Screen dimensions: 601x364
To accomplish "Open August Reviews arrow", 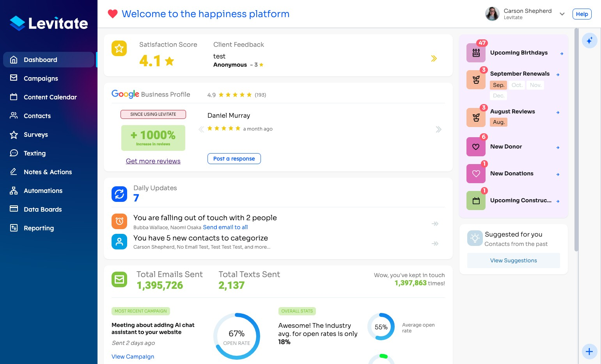I will coord(558,112).
